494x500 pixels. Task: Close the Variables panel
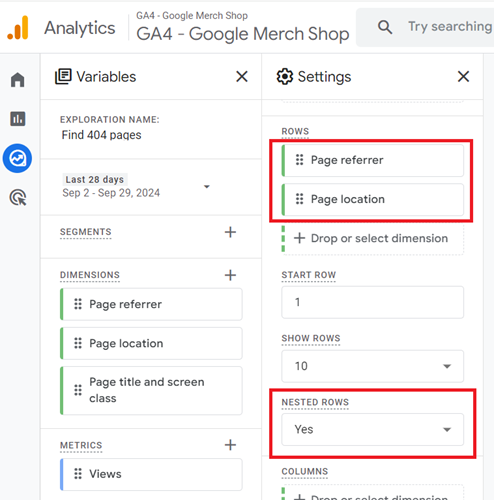242,76
